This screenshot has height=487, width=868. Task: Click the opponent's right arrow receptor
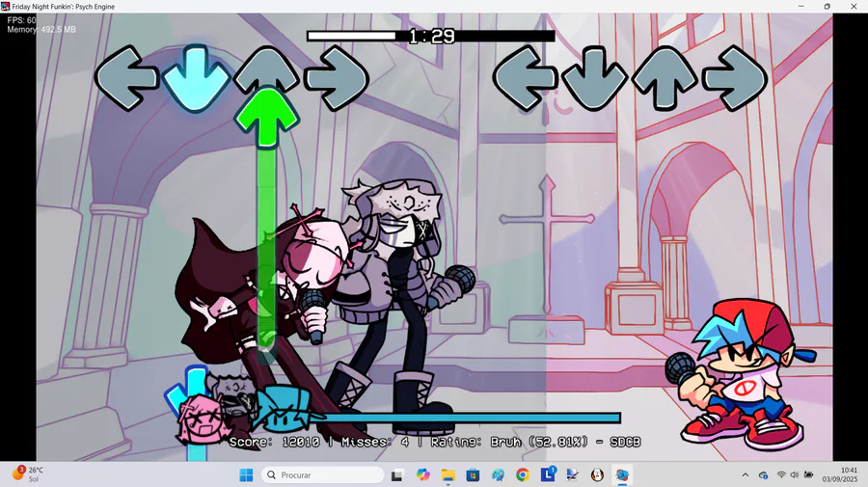pyautogui.click(x=336, y=78)
